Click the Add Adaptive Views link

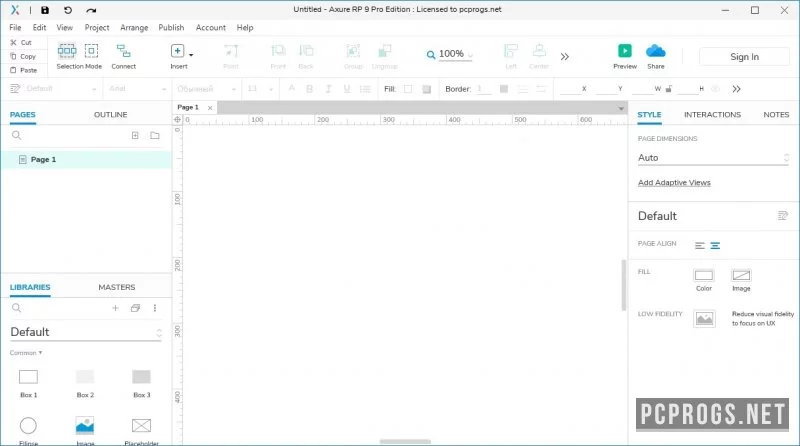(674, 183)
